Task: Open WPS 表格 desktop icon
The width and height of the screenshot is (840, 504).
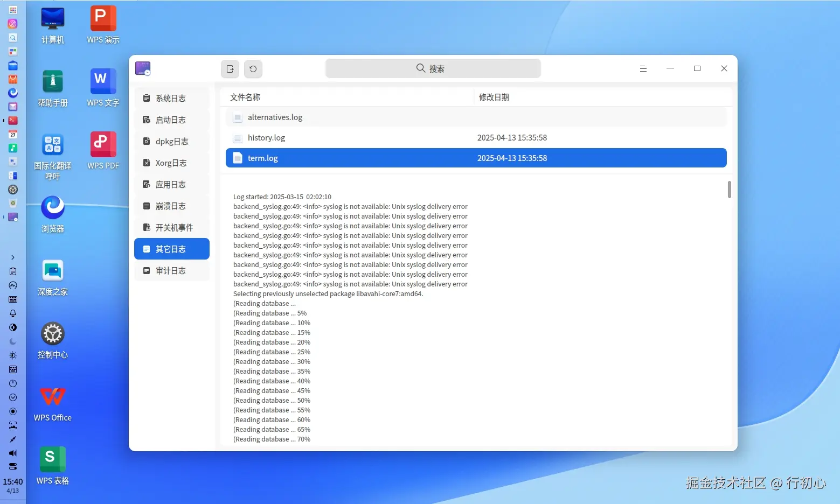Action: coord(53,466)
